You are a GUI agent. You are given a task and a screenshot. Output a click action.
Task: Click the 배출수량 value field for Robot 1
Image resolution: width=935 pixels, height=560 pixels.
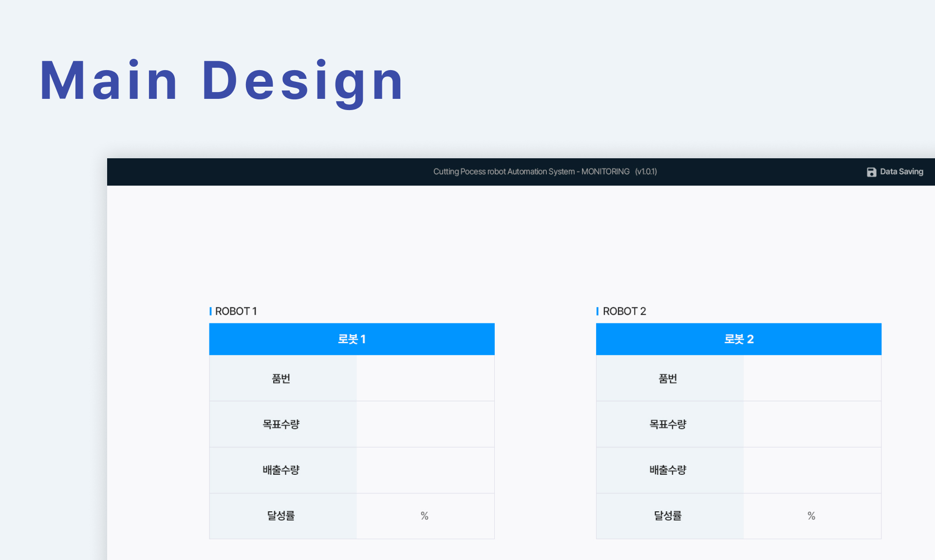pos(425,470)
